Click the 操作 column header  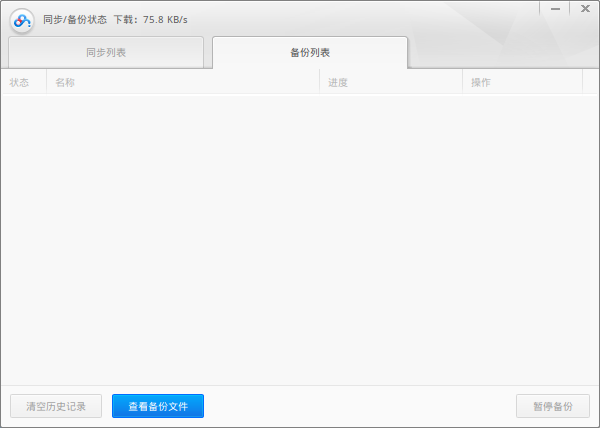point(523,82)
